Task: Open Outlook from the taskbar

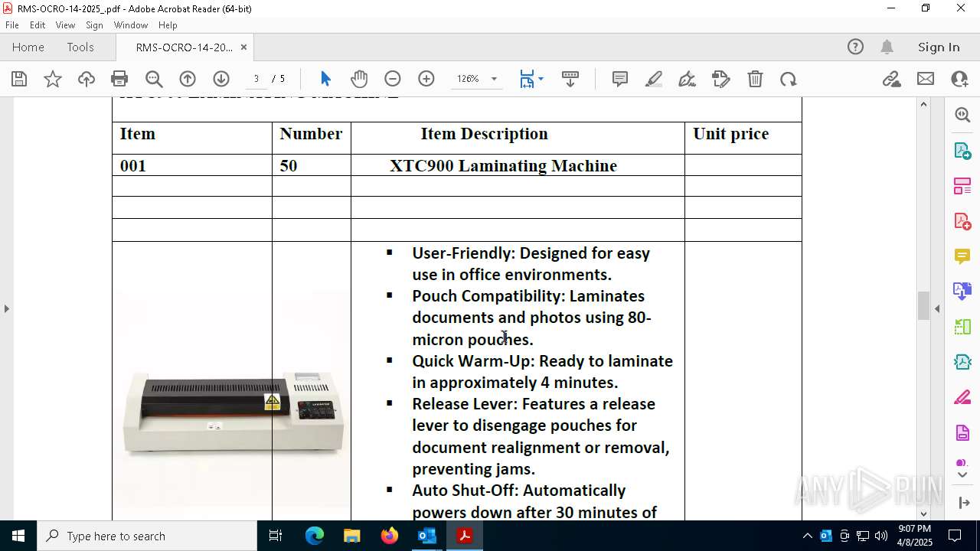Action: [426, 536]
